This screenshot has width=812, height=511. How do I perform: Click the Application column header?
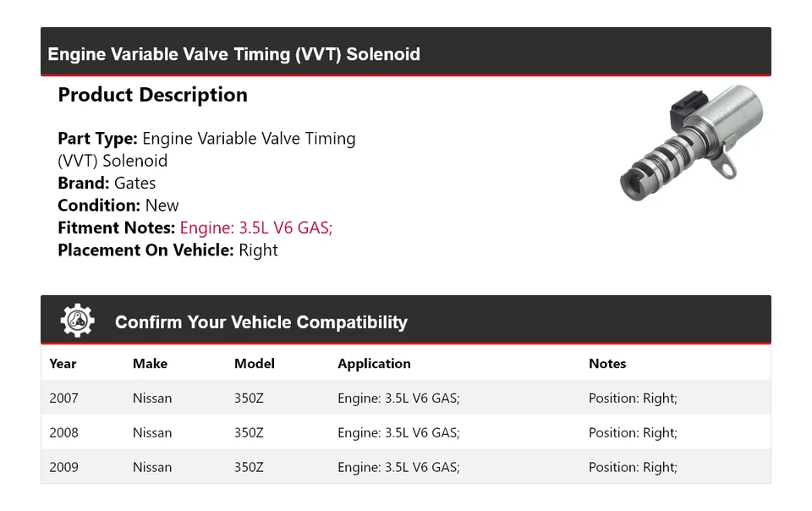(x=374, y=364)
